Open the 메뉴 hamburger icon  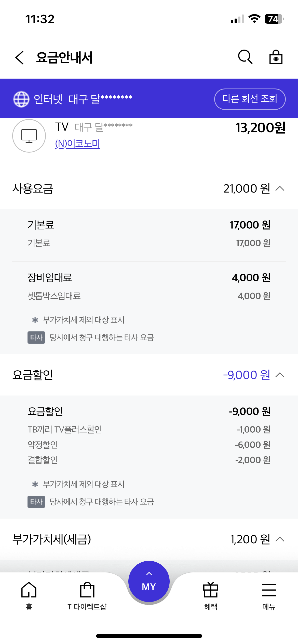click(x=269, y=590)
